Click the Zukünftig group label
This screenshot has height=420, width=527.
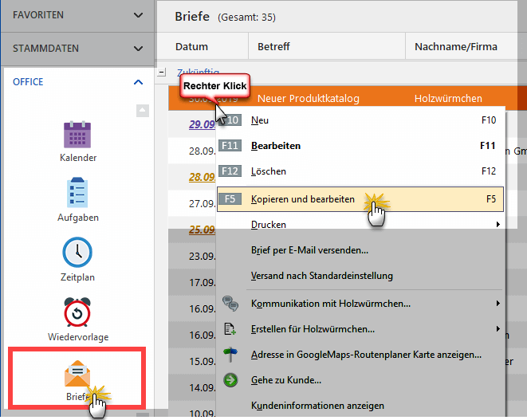coord(198,72)
